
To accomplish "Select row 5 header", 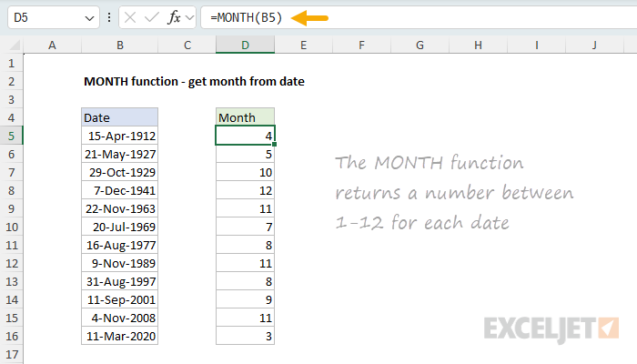I will click(11, 136).
